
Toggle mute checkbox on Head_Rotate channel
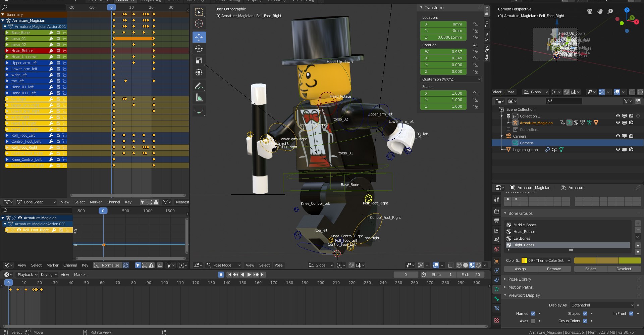[x=58, y=51]
